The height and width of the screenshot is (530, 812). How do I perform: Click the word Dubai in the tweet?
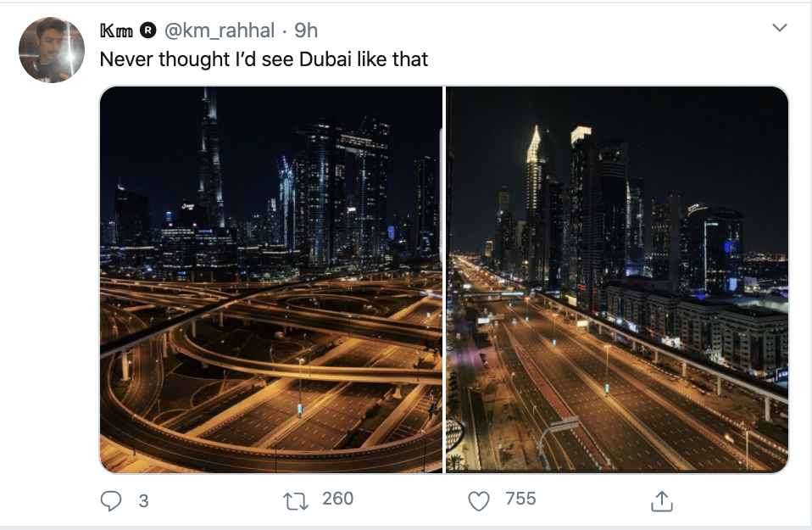coord(325,59)
